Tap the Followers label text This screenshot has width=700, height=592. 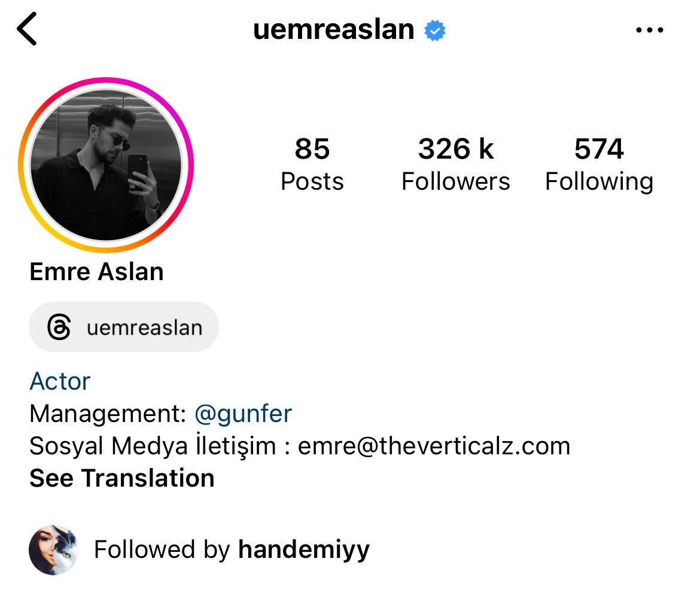tap(455, 181)
